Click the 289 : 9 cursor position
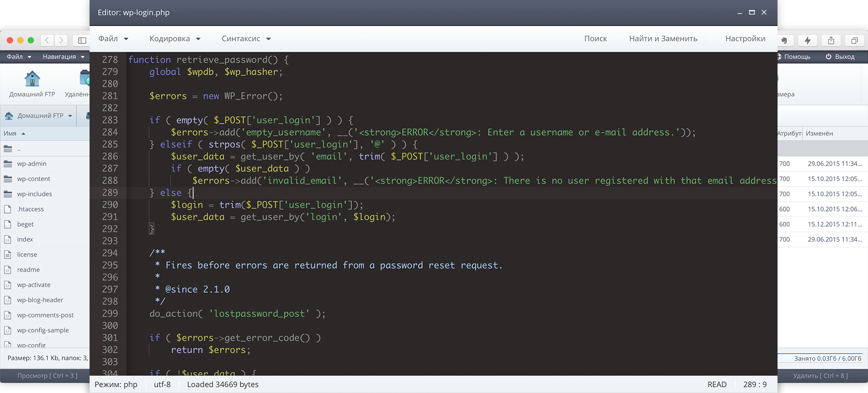 [755, 384]
